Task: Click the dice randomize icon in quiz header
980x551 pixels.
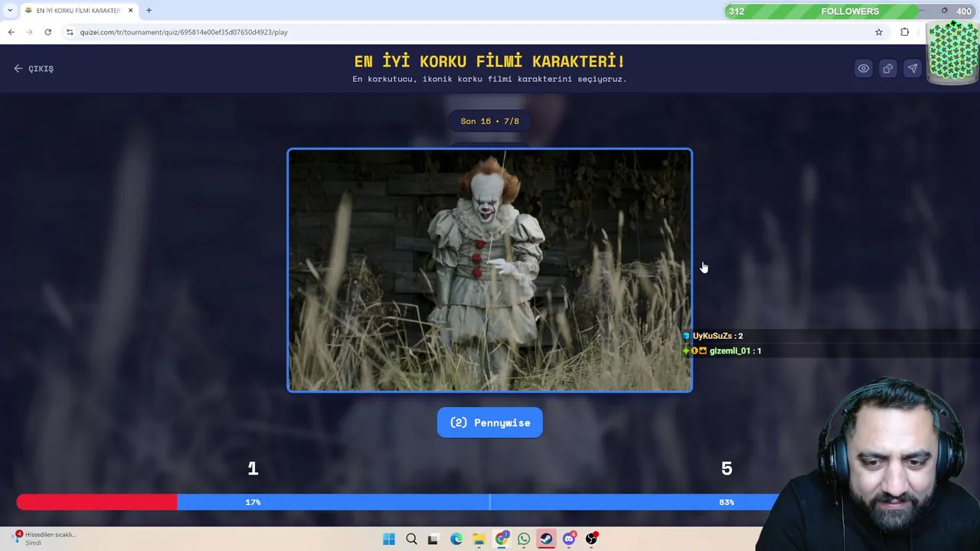Action: (x=888, y=69)
